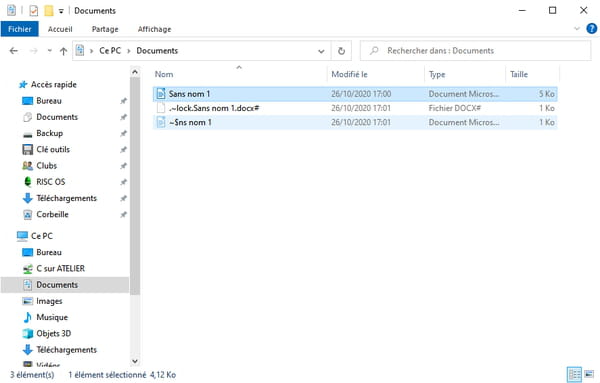The image size is (600, 383).
Task: Switch to the Affichage tab
Action: [x=154, y=29]
